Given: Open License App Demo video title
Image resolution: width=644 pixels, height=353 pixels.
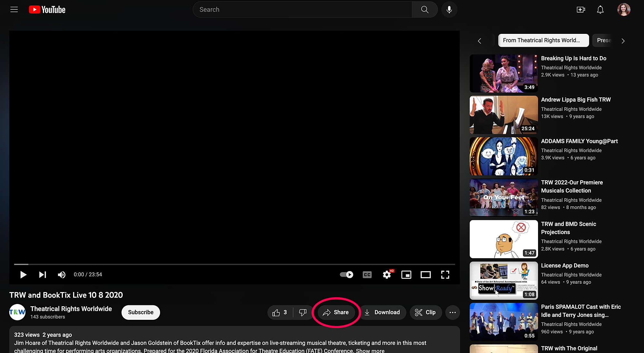Looking at the screenshot, I should (565, 265).
